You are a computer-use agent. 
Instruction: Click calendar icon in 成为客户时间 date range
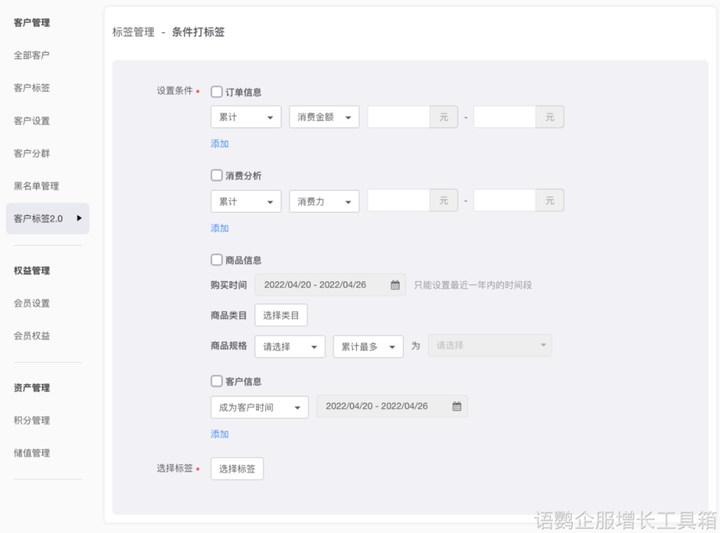[x=457, y=407]
